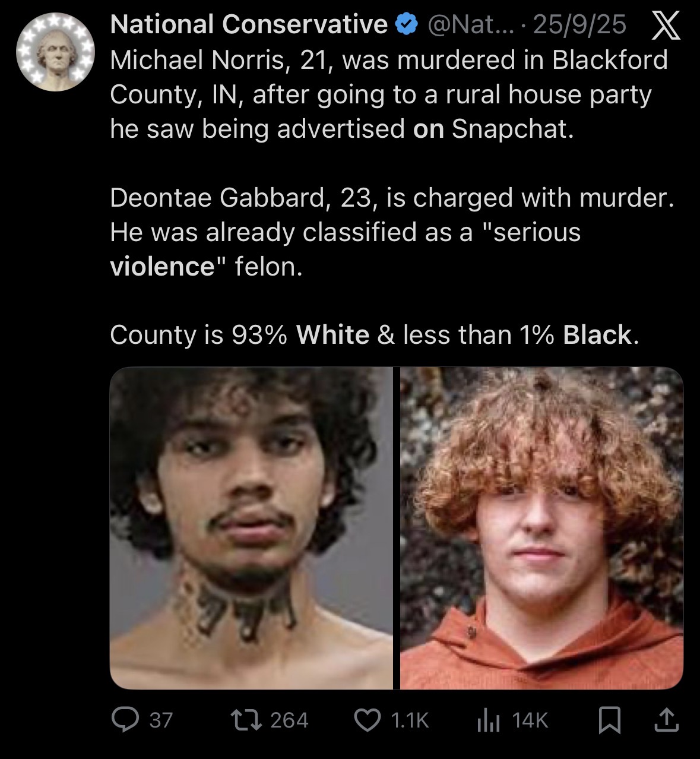700x759 pixels.
Task: Tap the line about county demographics
Action: pos(375,334)
